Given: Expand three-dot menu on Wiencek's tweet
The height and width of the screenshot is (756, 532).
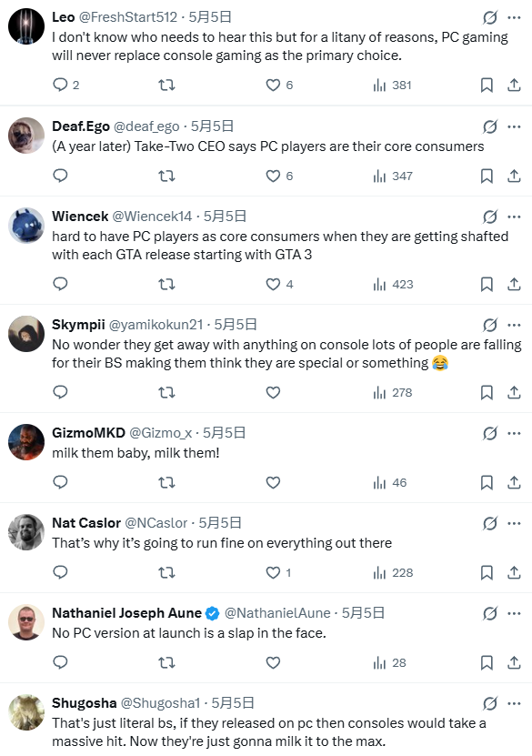Looking at the screenshot, I should click(514, 217).
